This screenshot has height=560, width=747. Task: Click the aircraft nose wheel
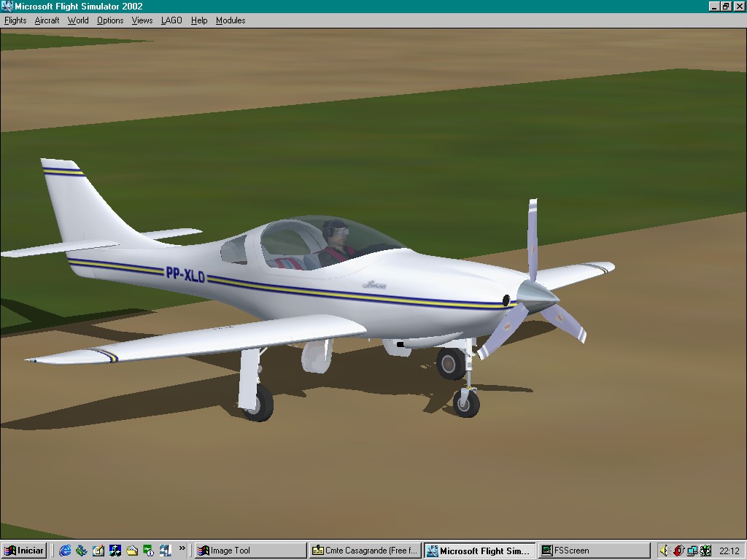(x=466, y=403)
